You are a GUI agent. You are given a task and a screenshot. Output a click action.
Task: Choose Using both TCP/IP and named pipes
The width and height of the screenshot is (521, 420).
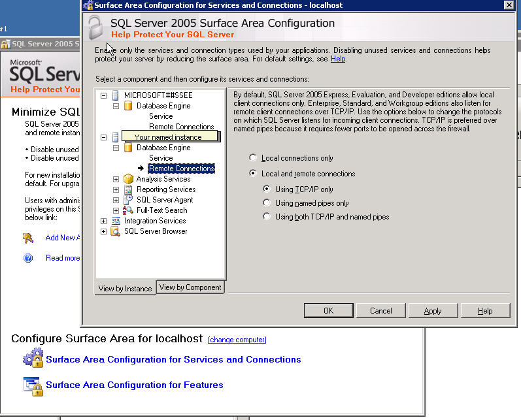click(x=267, y=216)
